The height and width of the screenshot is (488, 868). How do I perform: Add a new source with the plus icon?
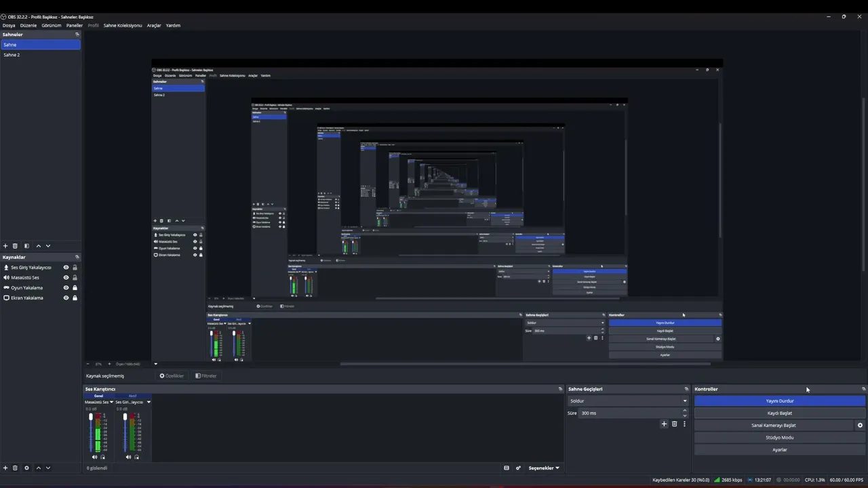[5, 468]
